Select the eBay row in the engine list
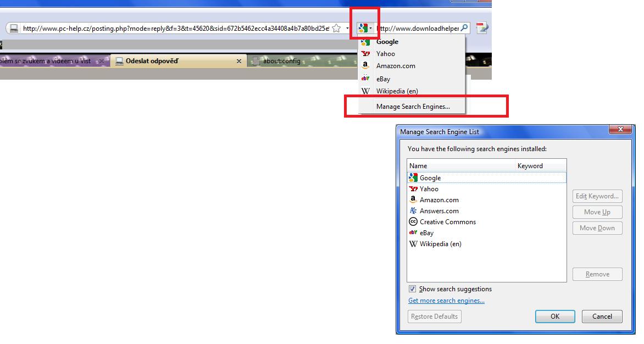 (x=487, y=233)
